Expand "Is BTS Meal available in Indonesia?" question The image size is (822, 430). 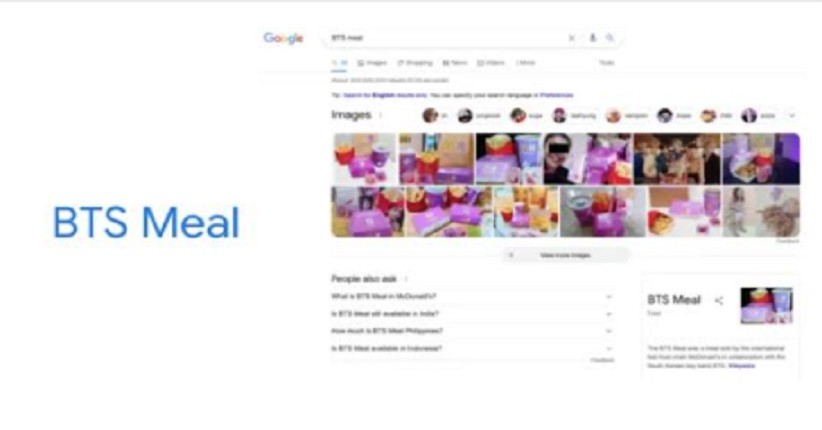(x=472, y=348)
